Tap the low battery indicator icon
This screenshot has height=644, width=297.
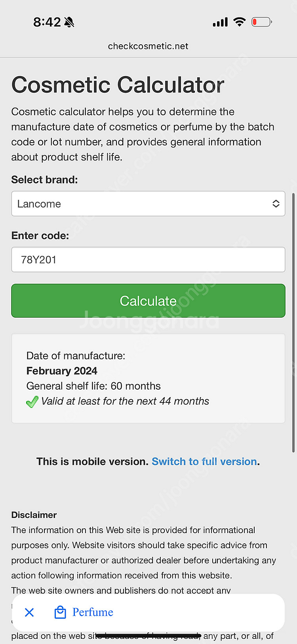[262, 22]
